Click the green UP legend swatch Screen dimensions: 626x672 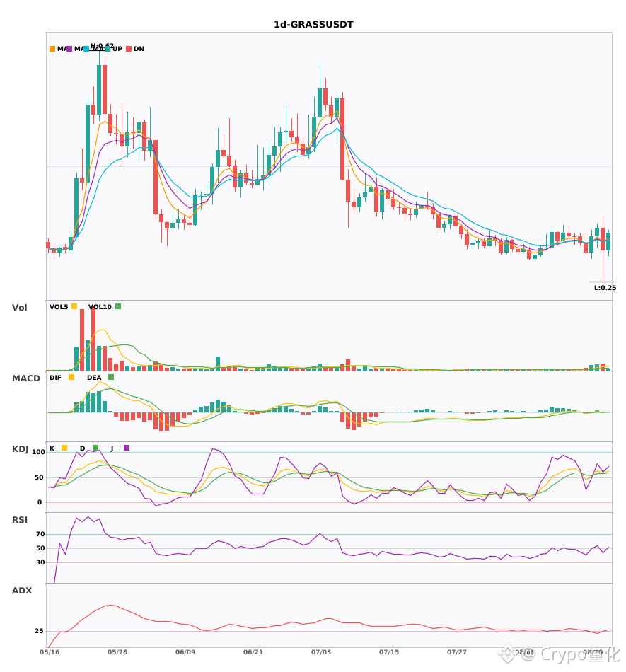tap(108, 49)
